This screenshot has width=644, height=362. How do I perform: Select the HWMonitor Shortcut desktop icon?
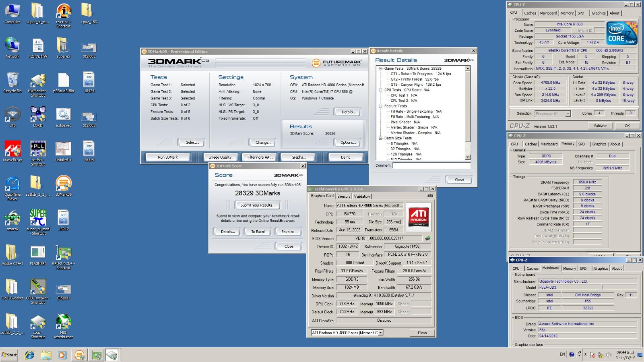point(38,85)
